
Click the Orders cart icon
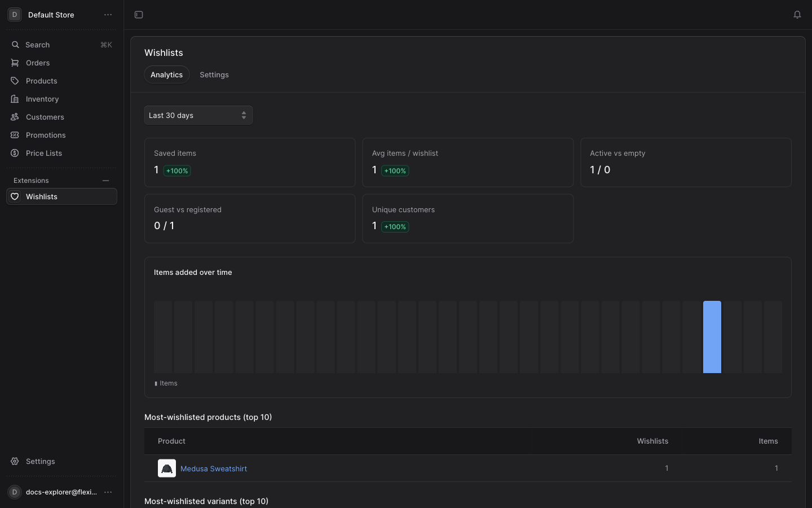tap(15, 63)
